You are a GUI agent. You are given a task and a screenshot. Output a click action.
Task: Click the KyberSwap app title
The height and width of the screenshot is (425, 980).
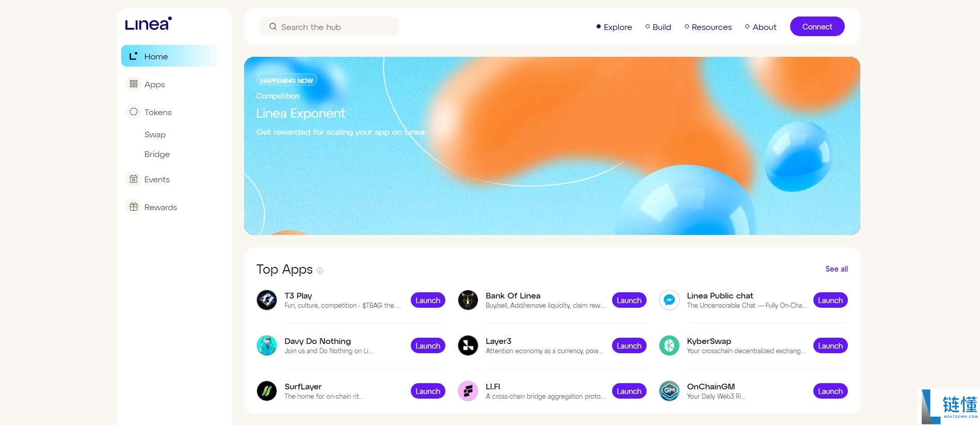(709, 341)
